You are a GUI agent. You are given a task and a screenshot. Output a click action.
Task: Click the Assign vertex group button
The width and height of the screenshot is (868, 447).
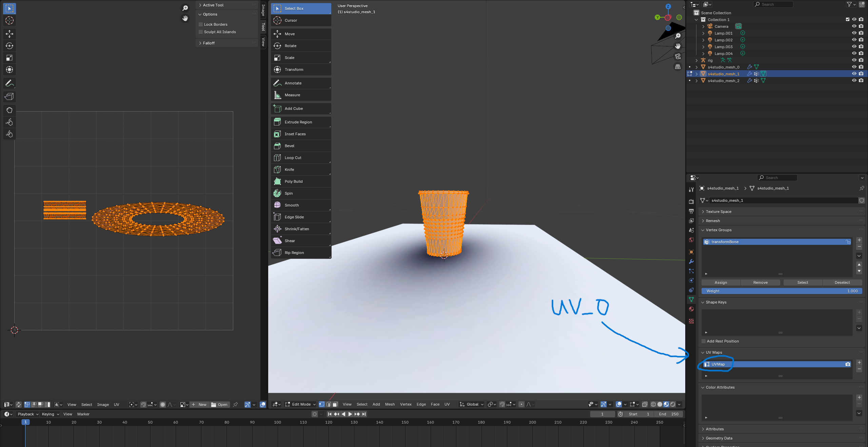tap(721, 283)
